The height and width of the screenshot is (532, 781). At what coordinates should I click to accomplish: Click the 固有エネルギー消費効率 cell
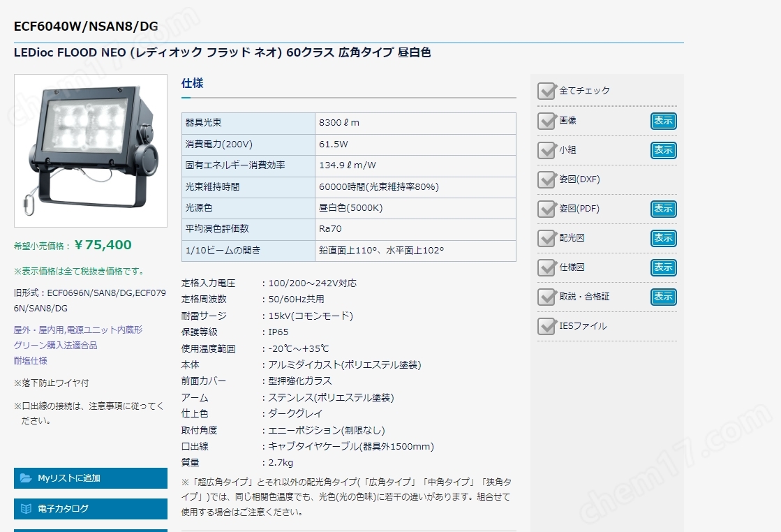tap(248, 166)
